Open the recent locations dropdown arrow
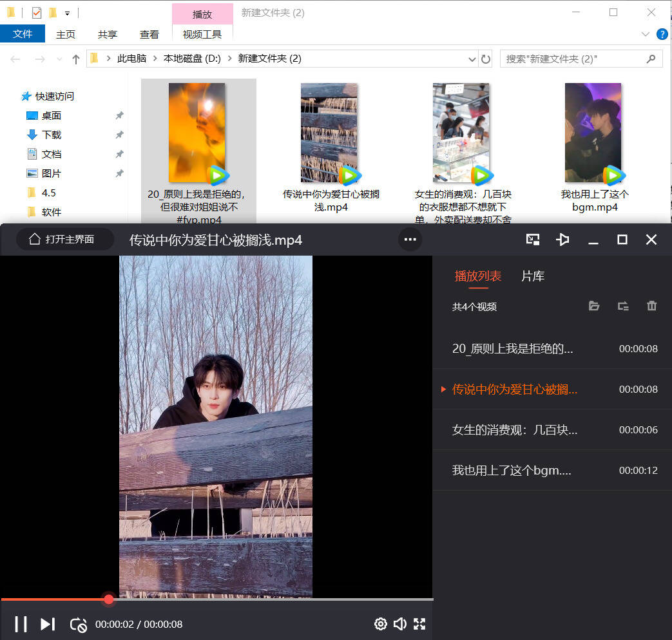Image resolution: width=672 pixels, height=640 pixels. pos(59,59)
